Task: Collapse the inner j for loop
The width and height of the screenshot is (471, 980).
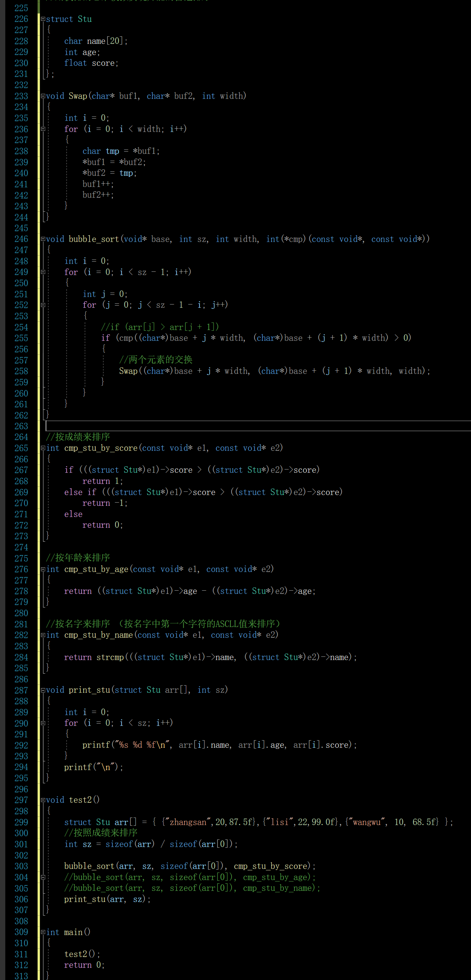Action: [43, 305]
